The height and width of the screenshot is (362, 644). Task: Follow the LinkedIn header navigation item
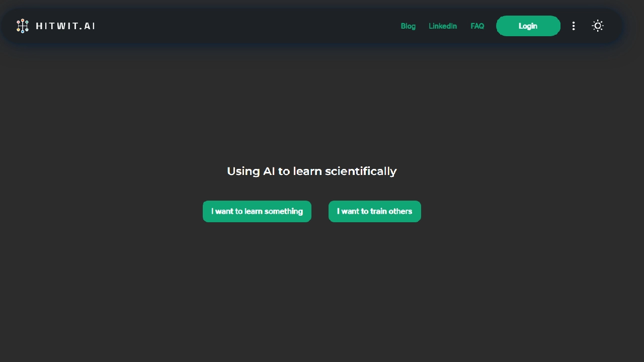pyautogui.click(x=443, y=26)
